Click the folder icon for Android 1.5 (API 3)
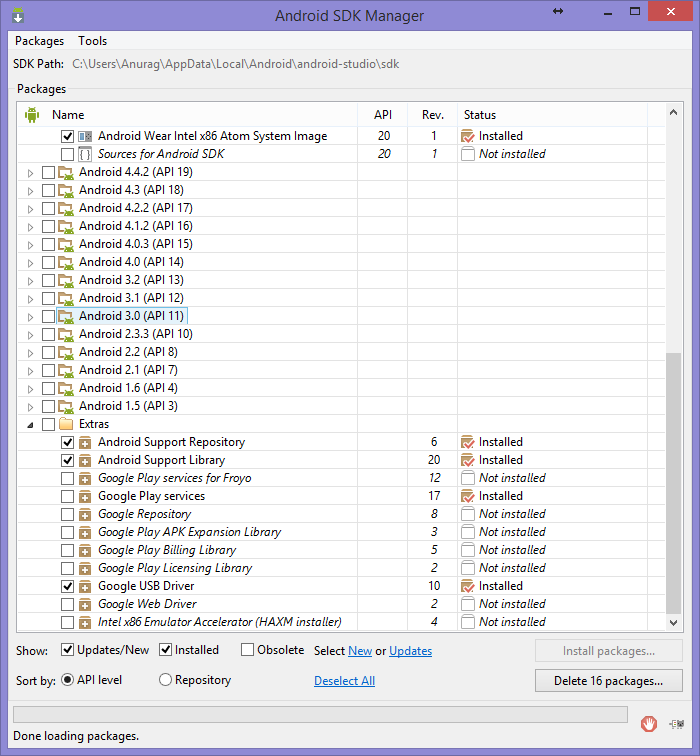The image size is (700, 756). pos(66,406)
